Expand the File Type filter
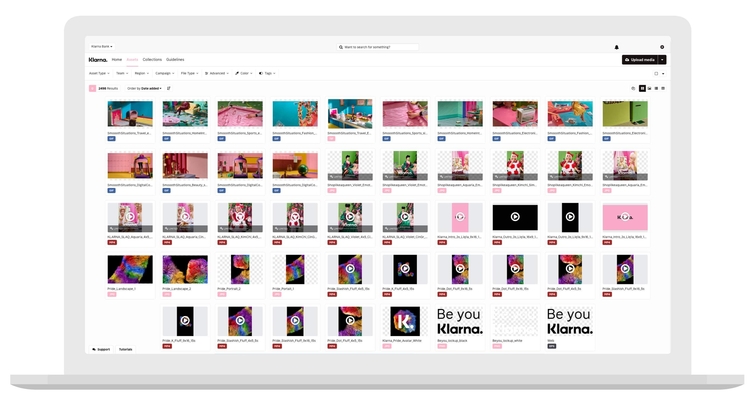 pyautogui.click(x=189, y=74)
